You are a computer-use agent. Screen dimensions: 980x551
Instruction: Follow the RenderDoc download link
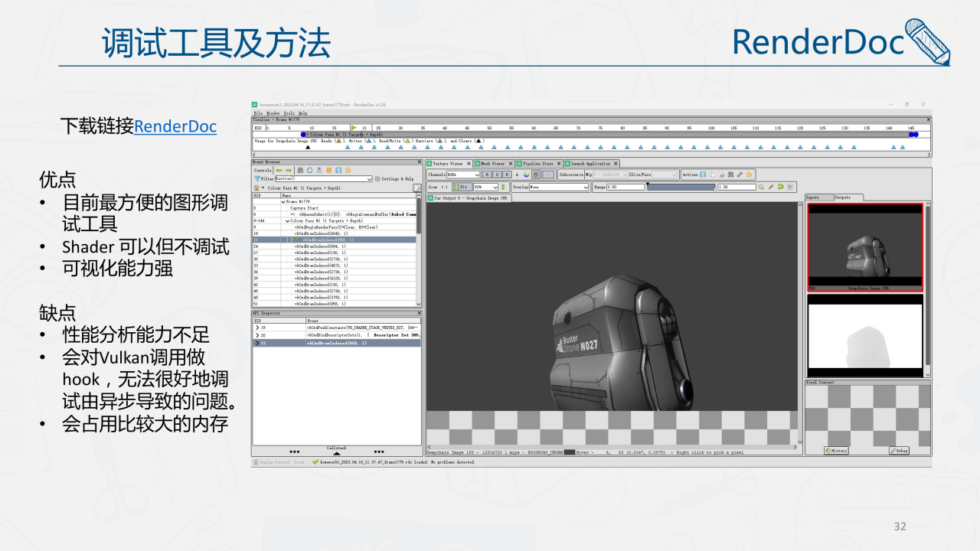click(x=175, y=126)
